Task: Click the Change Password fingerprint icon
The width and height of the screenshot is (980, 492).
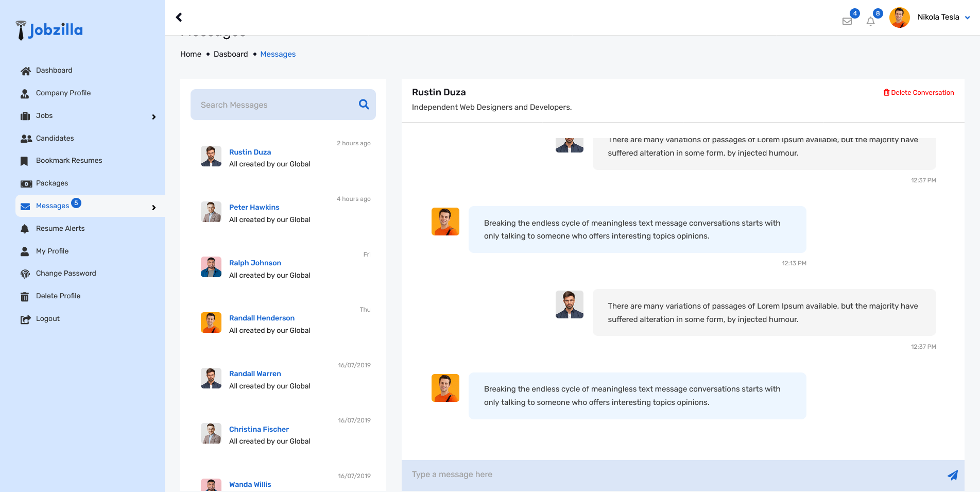Action: tap(25, 274)
